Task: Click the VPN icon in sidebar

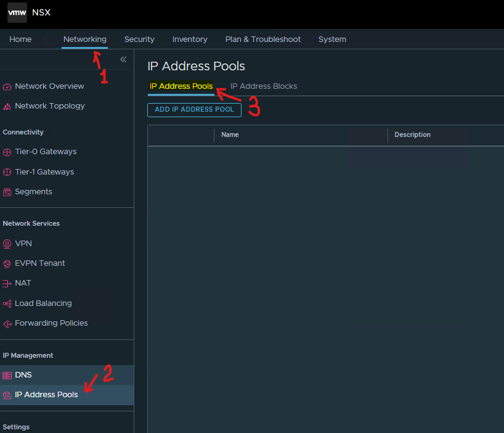Action: pyautogui.click(x=7, y=244)
